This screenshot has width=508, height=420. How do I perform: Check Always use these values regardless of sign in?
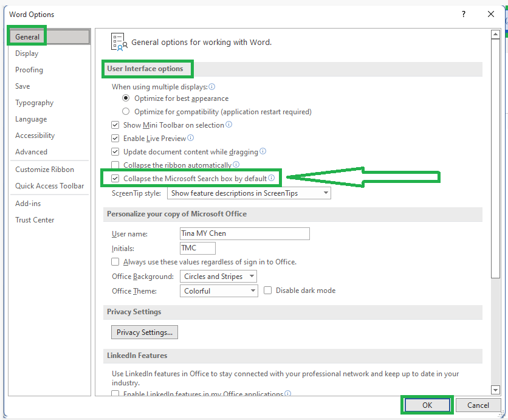tap(115, 261)
